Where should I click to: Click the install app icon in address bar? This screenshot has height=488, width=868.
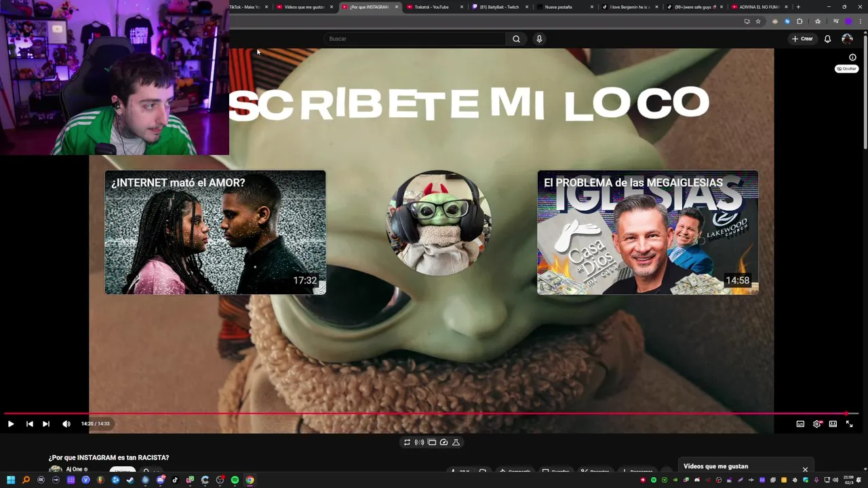[747, 21]
